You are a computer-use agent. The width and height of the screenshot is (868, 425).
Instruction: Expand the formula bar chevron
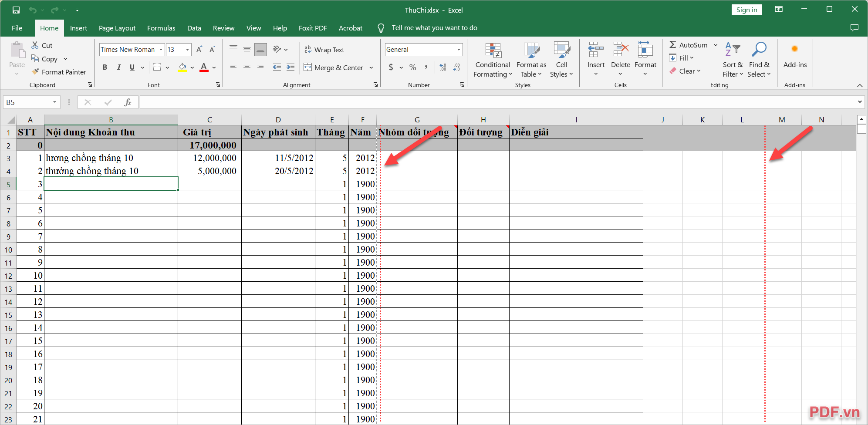pos(860,102)
